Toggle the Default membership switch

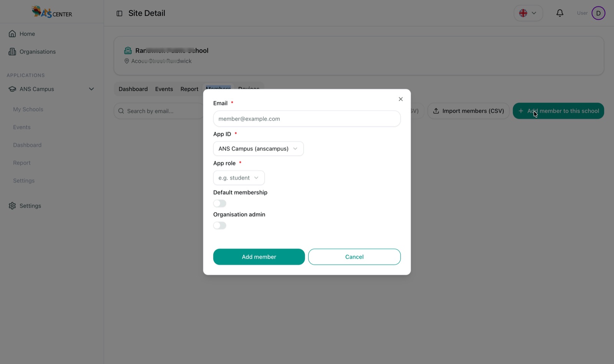[x=220, y=203]
